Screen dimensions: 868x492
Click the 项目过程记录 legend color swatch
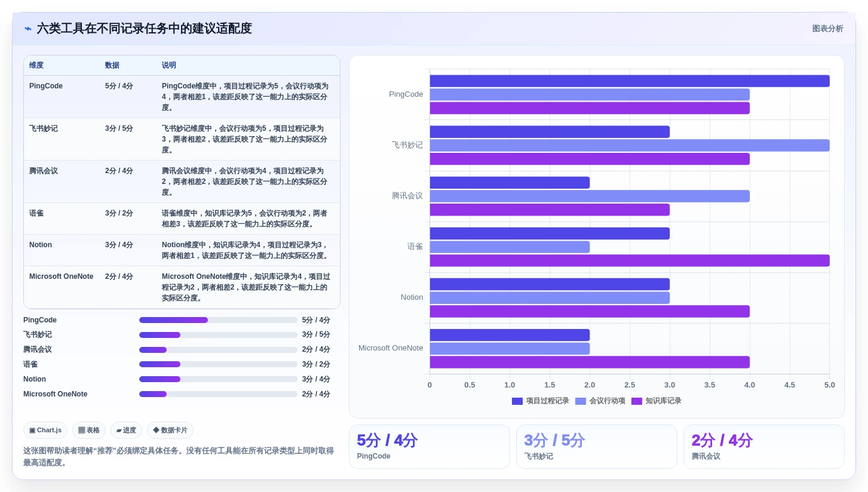[x=517, y=401]
